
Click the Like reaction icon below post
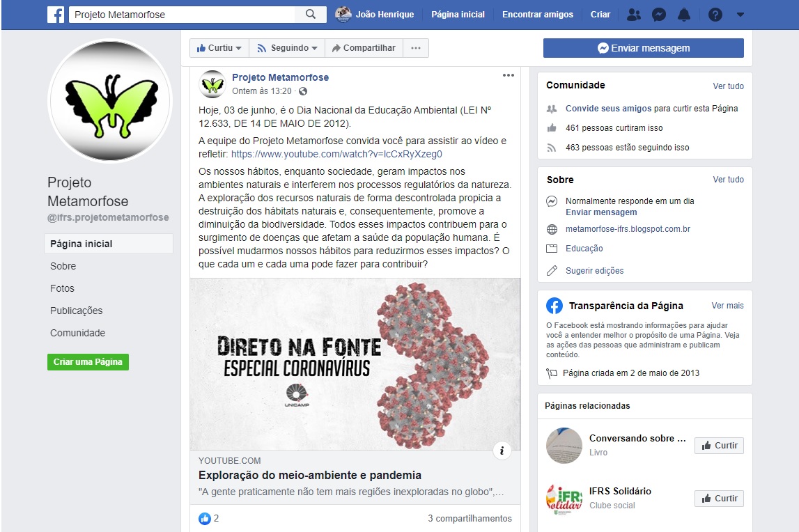204,519
